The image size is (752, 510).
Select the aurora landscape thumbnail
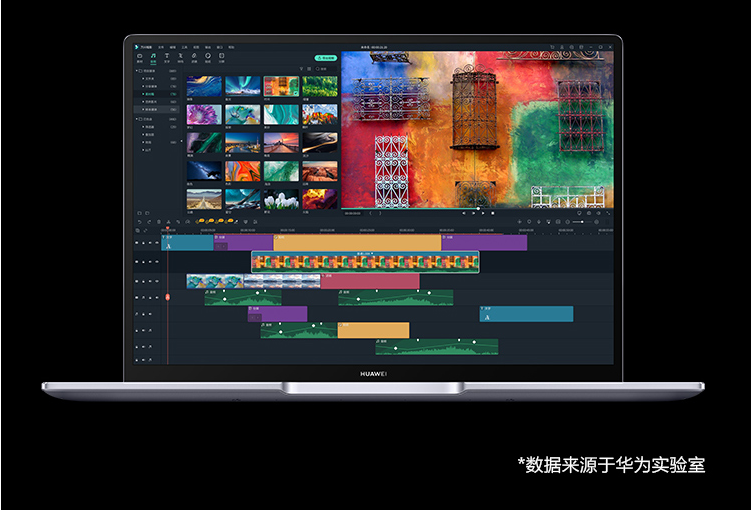243,86
